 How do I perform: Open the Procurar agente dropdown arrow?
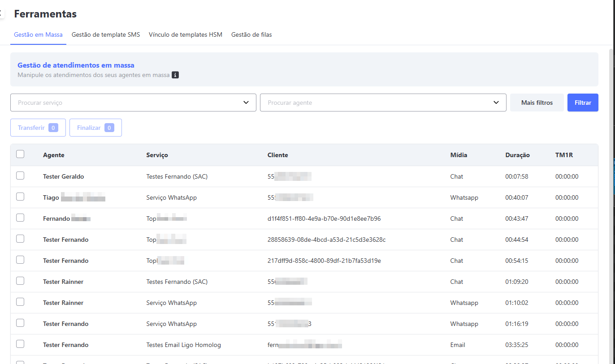click(496, 103)
